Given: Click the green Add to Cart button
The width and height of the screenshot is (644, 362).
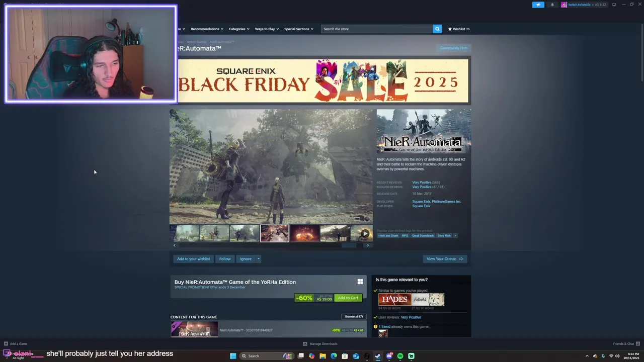Looking at the screenshot, I should (348, 298).
